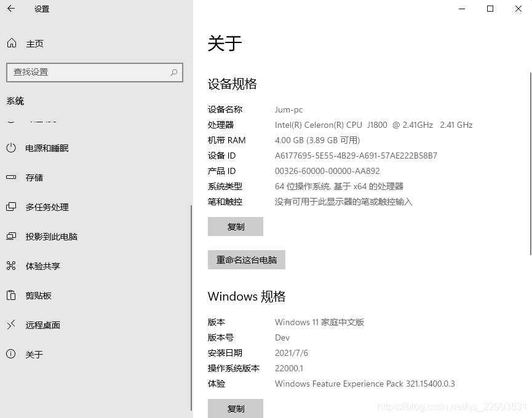Click RAM value 4.00 GB (3.89 GB 可用)
Viewport: 532px width, 418px height.
pyautogui.click(x=317, y=140)
